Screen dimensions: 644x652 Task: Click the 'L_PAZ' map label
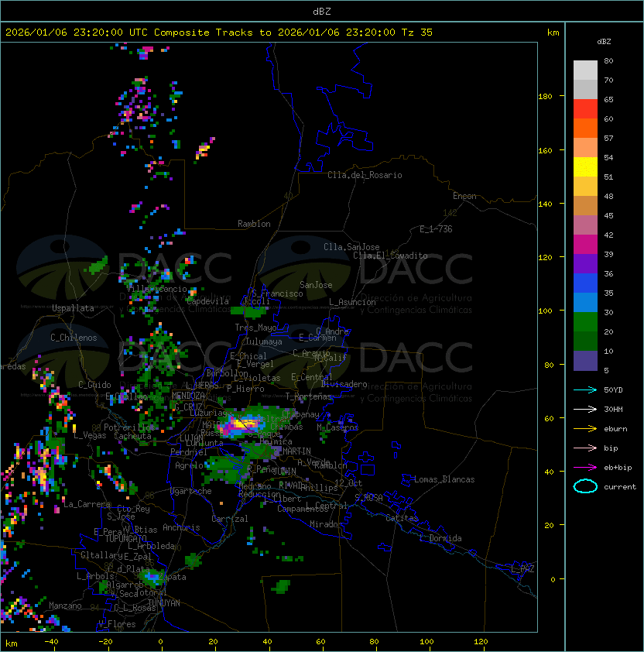pos(522,569)
